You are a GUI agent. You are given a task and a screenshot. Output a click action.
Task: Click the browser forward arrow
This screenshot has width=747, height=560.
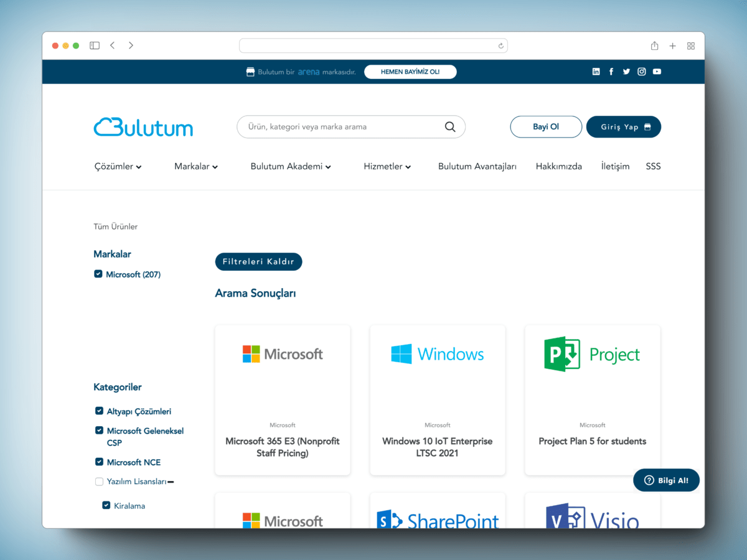(131, 45)
